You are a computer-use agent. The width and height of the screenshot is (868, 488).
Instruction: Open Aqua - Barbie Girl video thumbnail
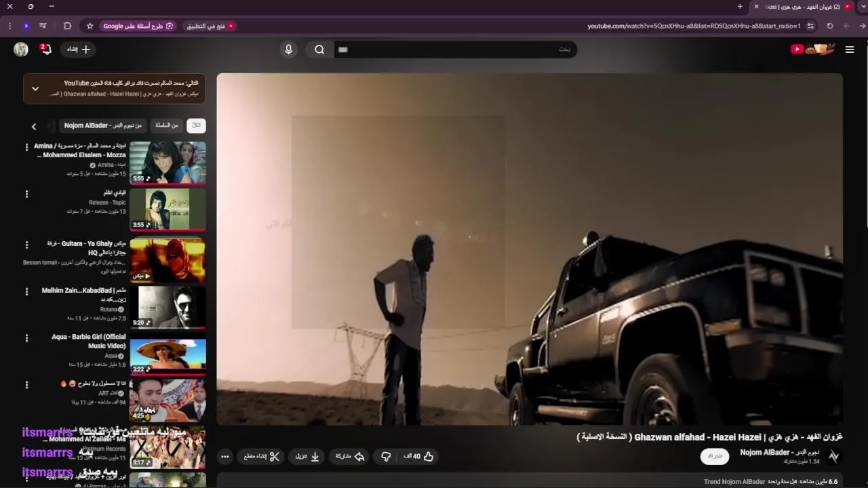[x=167, y=356]
